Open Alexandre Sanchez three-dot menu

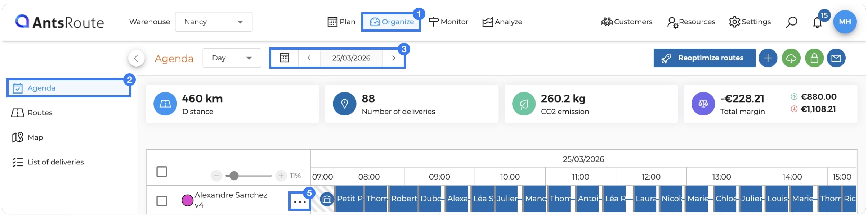tap(300, 202)
